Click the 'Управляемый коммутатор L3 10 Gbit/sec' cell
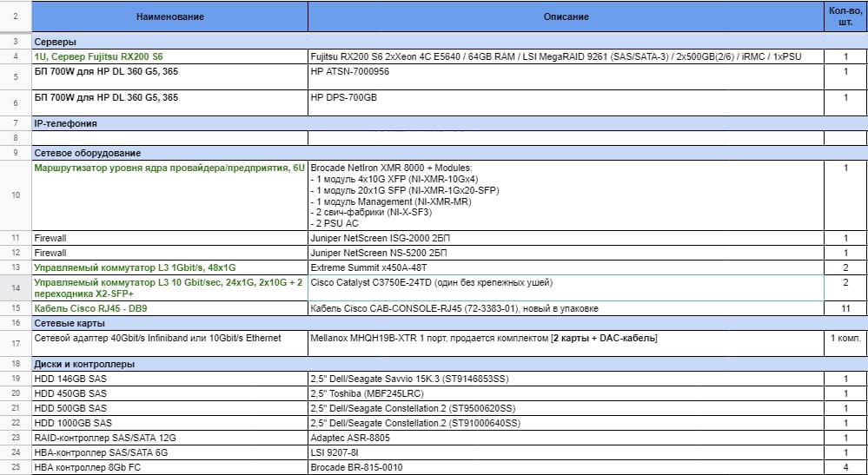Viewport: 868px width, 475px height. coord(170,288)
